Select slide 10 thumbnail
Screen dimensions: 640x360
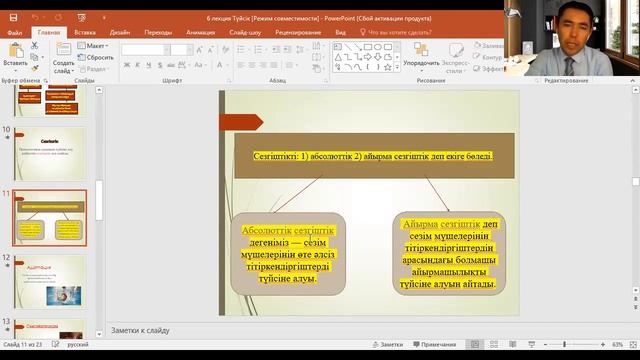[x=50, y=153]
